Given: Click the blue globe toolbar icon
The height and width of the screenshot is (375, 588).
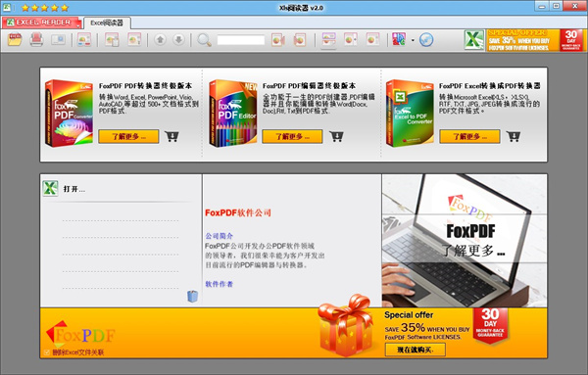Looking at the screenshot, I should click(x=426, y=39).
